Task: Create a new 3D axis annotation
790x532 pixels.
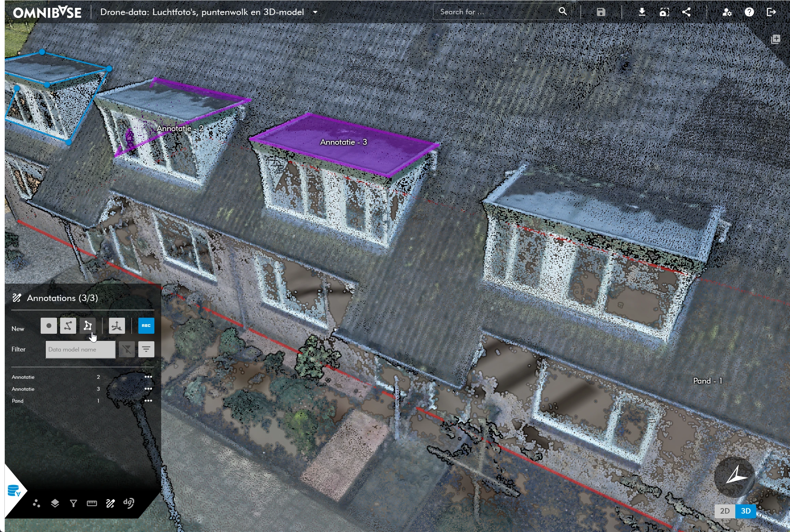Action: 117,326
